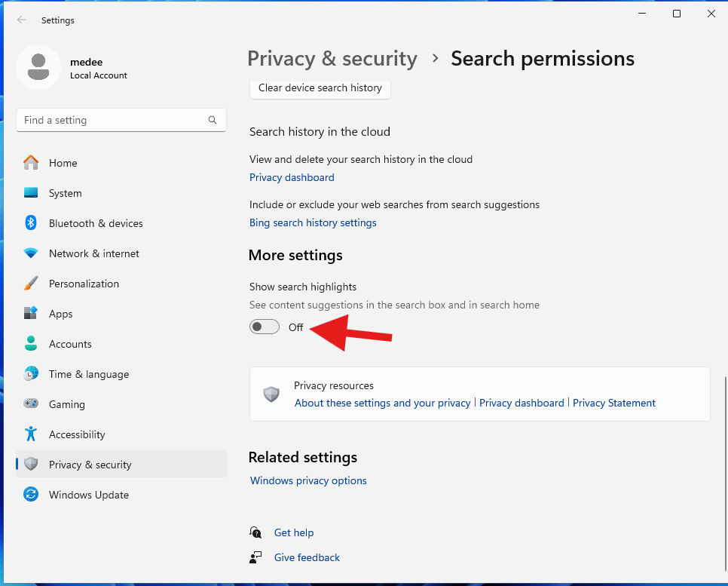This screenshot has height=586, width=728.
Task: Click the search magnifier icon
Action: pos(213,120)
